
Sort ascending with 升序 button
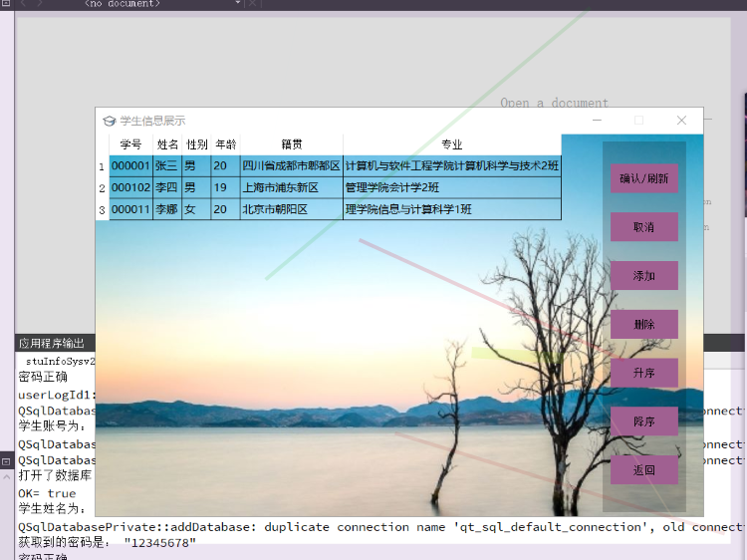pyautogui.click(x=644, y=373)
